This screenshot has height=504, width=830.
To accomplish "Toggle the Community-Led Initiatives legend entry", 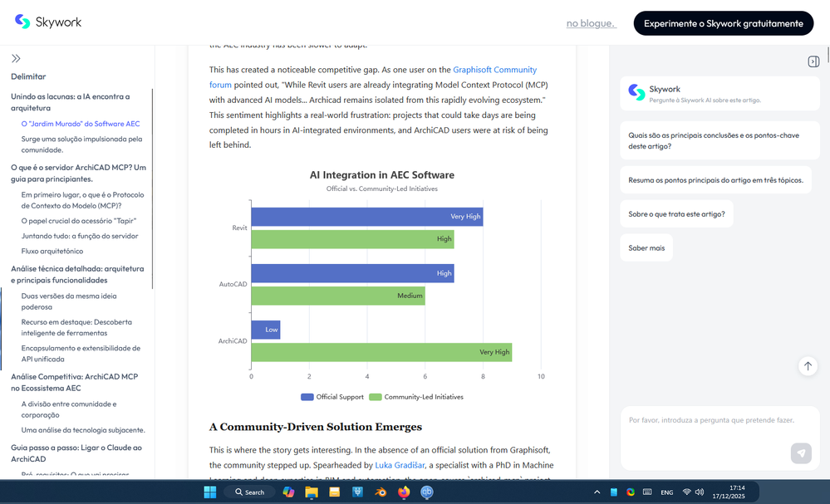I will (416, 397).
